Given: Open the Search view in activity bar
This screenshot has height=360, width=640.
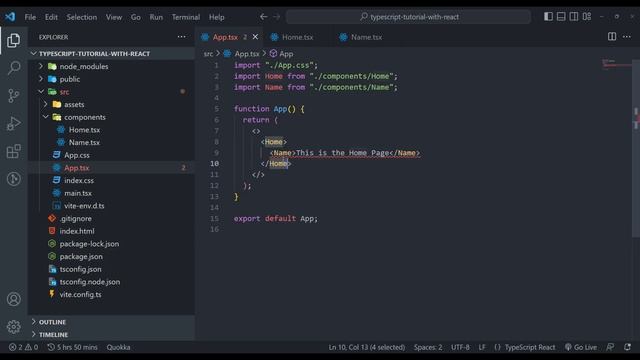Looking at the screenshot, I should 13,68.
